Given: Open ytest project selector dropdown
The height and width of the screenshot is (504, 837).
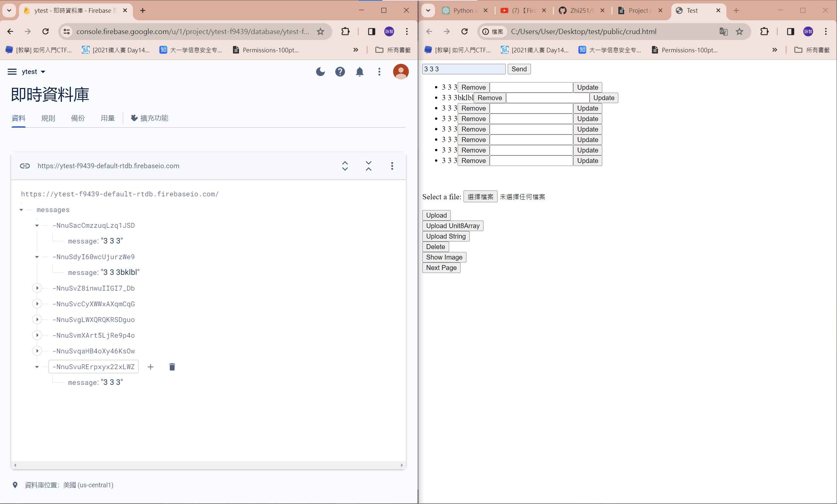Looking at the screenshot, I should (33, 72).
